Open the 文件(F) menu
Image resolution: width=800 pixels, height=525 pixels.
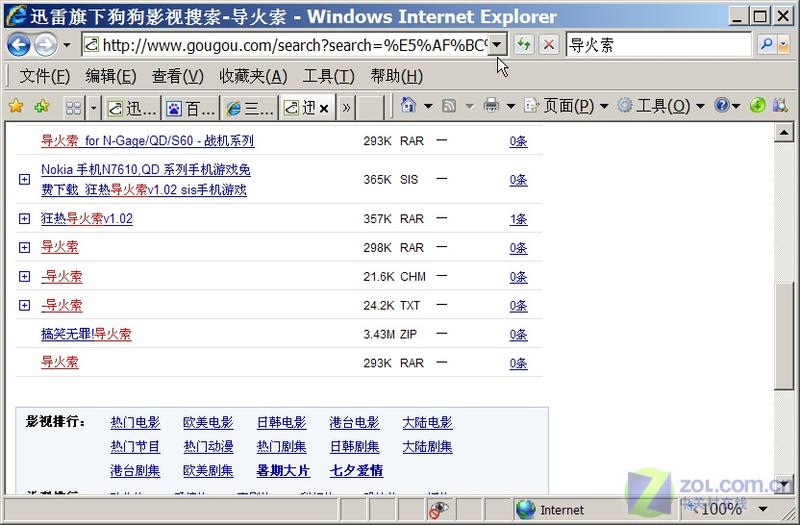coord(44,77)
